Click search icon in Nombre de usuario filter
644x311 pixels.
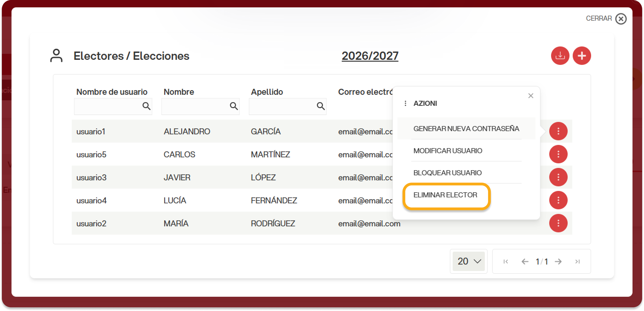pyautogui.click(x=146, y=106)
